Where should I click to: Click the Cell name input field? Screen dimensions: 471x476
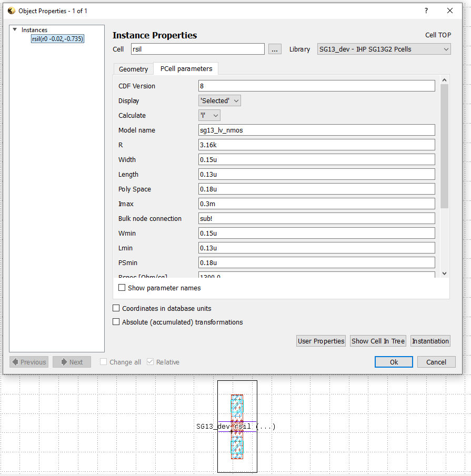[x=198, y=49]
